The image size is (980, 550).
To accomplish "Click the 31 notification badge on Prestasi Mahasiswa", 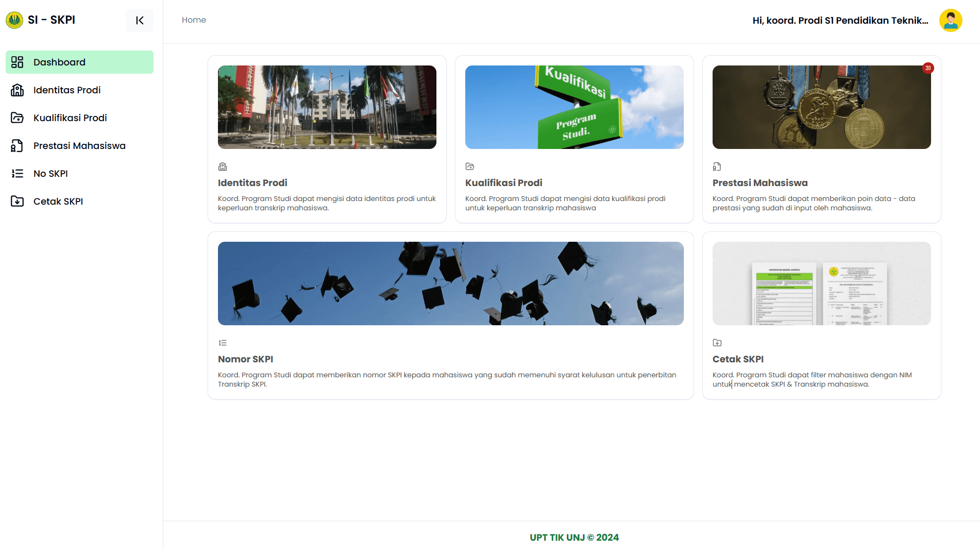I will (928, 68).
